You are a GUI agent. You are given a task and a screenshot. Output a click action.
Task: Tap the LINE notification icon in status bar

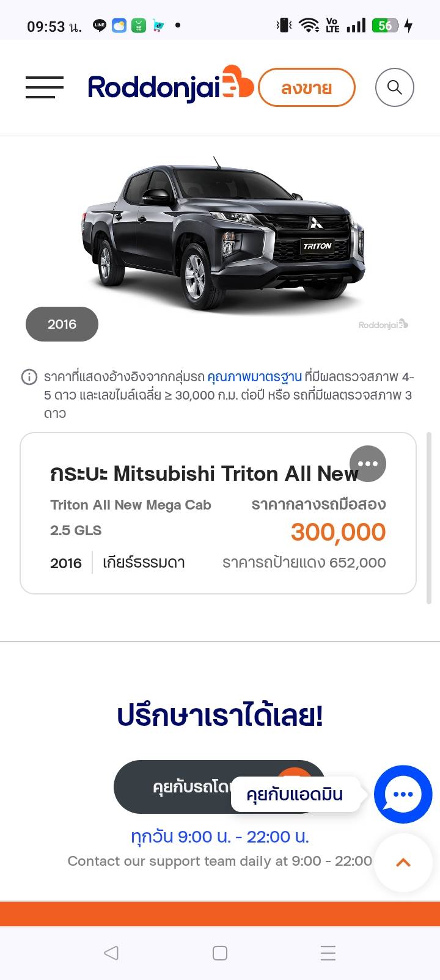point(99,26)
